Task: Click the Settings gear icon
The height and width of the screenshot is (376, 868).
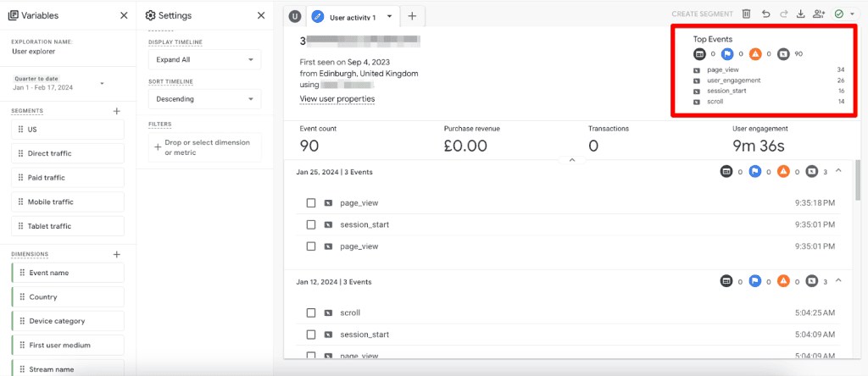Action: [150, 15]
